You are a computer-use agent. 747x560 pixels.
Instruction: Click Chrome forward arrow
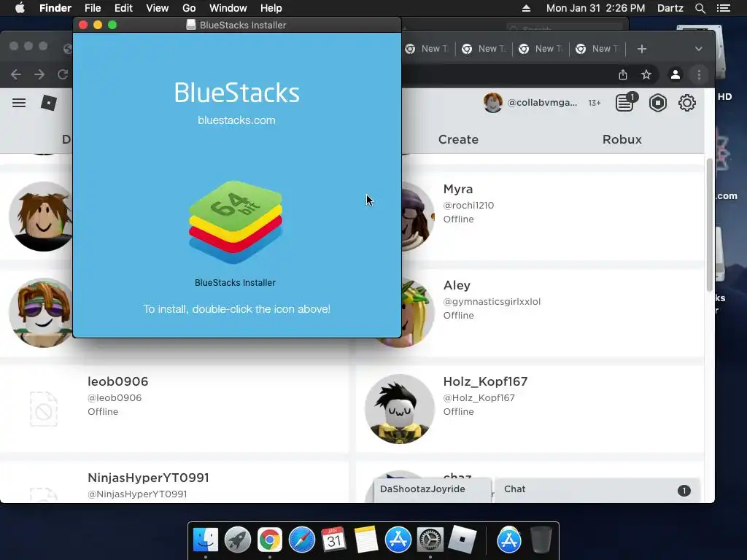[x=39, y=74]
